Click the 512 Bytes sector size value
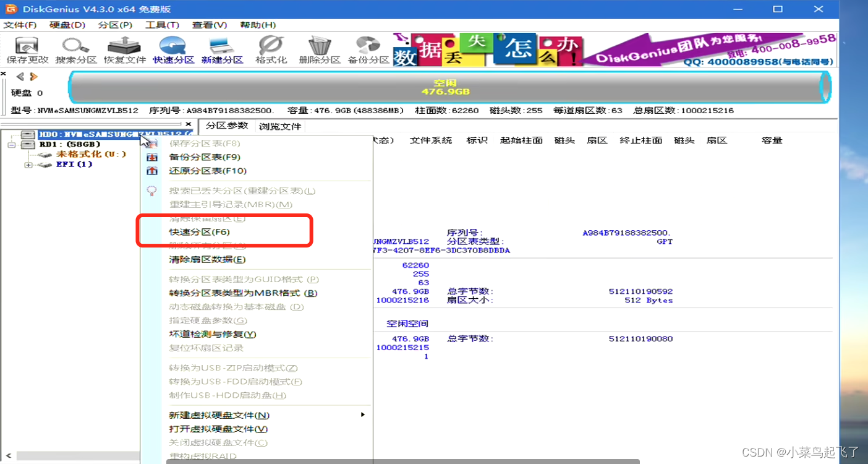868x464 pixels. 649,301
